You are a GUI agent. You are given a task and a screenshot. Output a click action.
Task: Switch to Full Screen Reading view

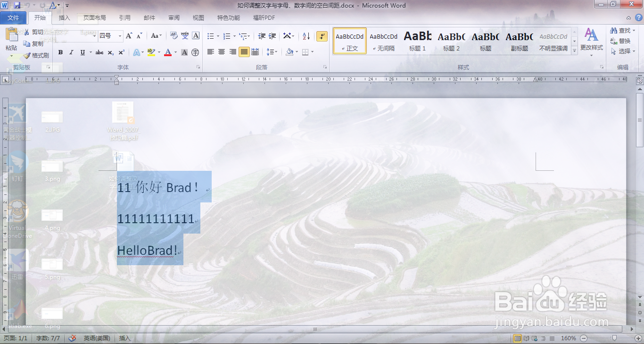pyautogui.click(x=526, y=338)
